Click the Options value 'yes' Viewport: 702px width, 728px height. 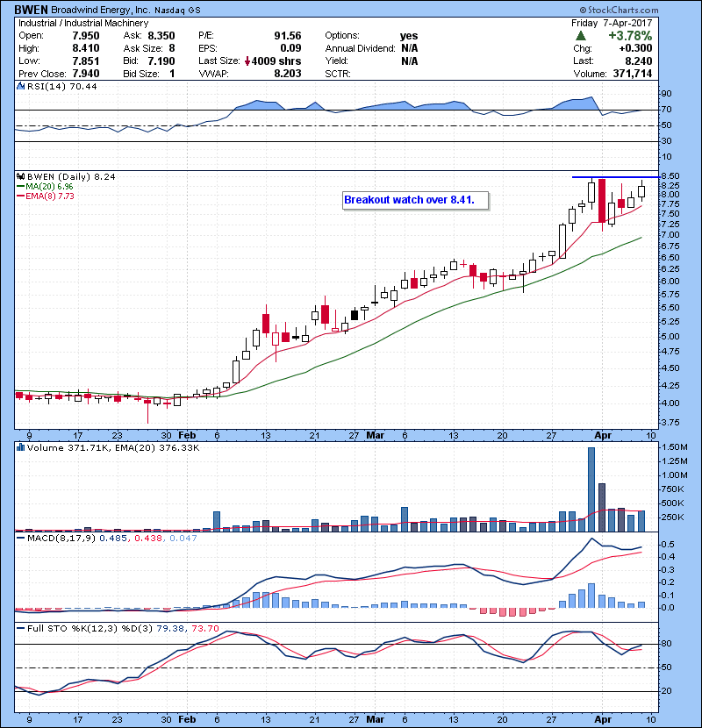(x=409, y=36)
